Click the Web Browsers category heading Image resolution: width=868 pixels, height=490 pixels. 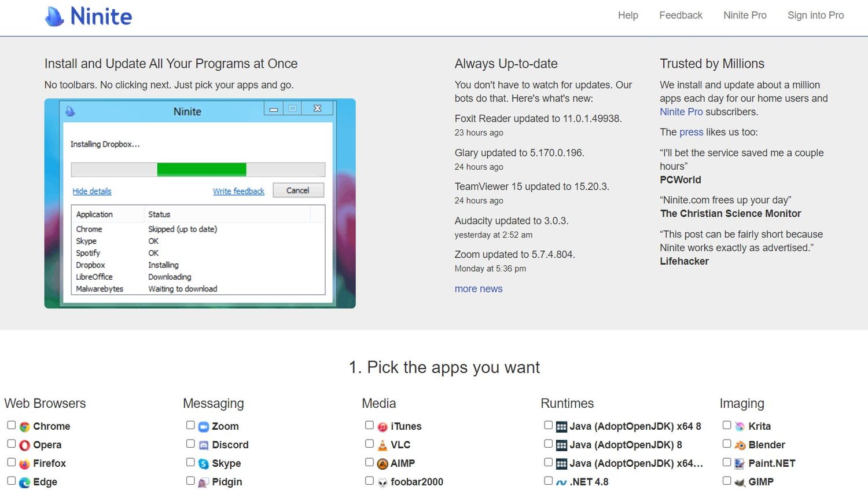click(x=45, y=404)
